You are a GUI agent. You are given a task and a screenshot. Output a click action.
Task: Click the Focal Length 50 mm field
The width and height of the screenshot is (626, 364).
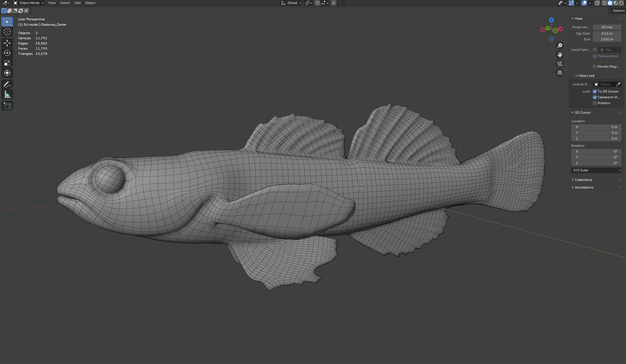tap(607, 27)
